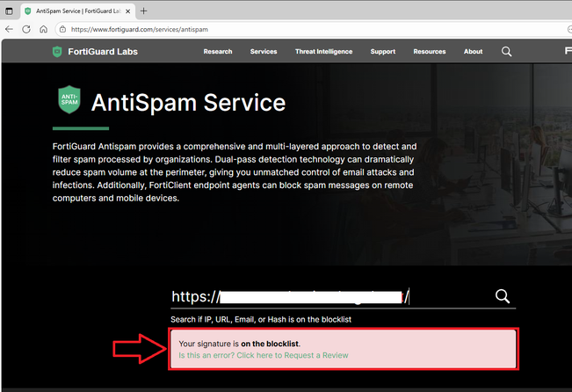Open site search in navigation bar
Viewport: 572px width, 392px height.
[x=506, y=52]
